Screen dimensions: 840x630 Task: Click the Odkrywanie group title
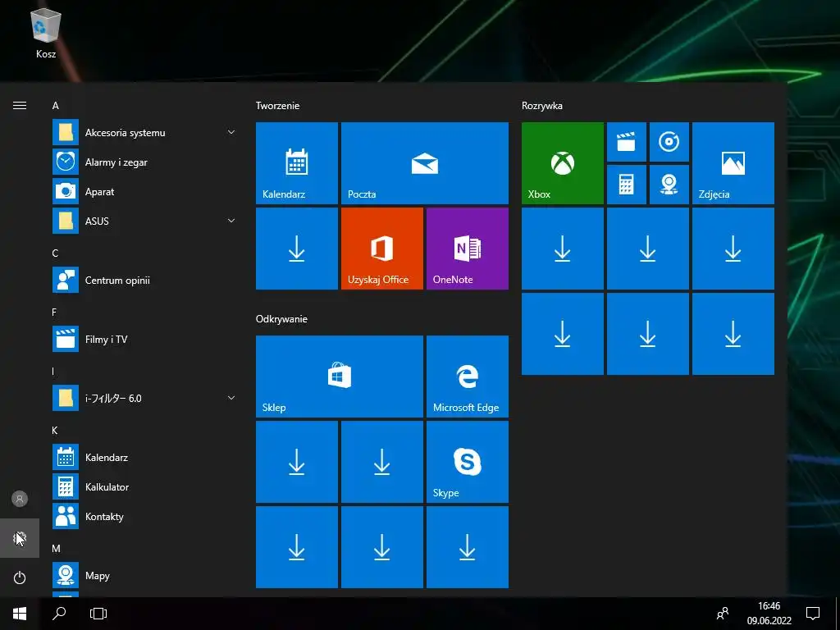click(x=281, y=319)
